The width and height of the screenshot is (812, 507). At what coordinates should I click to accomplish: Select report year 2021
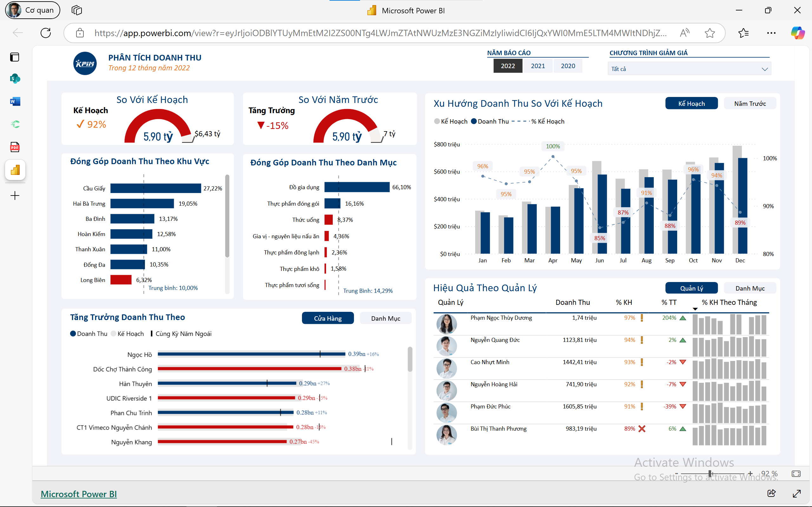[538, 66]
